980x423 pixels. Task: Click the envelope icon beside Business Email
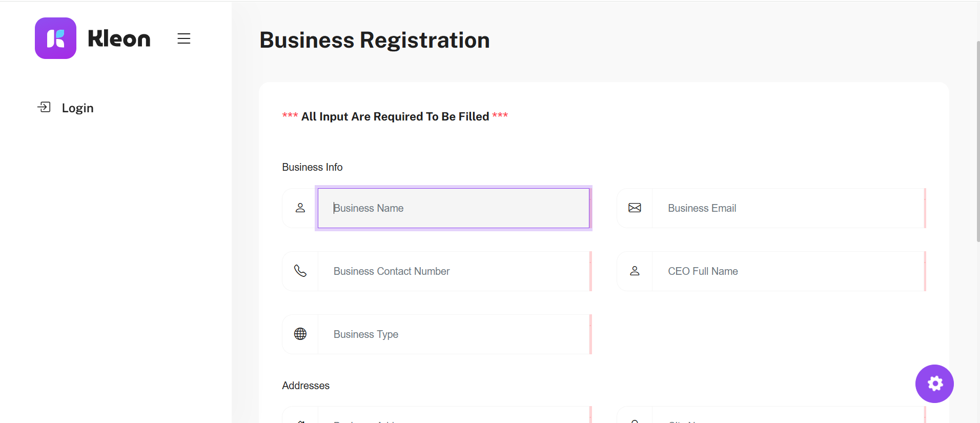click(635, 208)
